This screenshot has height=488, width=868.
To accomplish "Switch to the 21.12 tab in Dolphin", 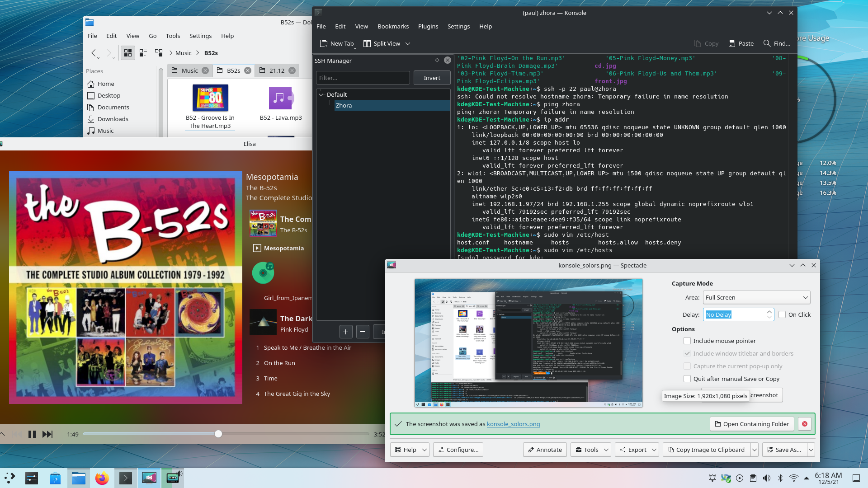I will tap(277, 70).
